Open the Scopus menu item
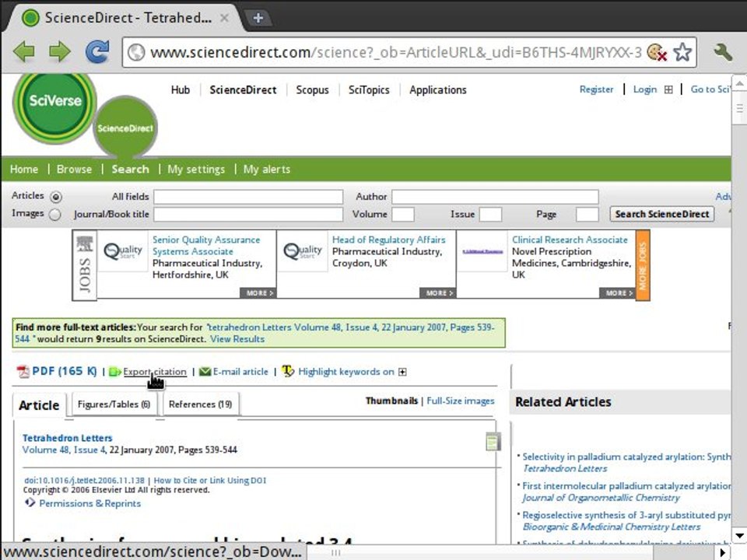 tap(312, 90)
